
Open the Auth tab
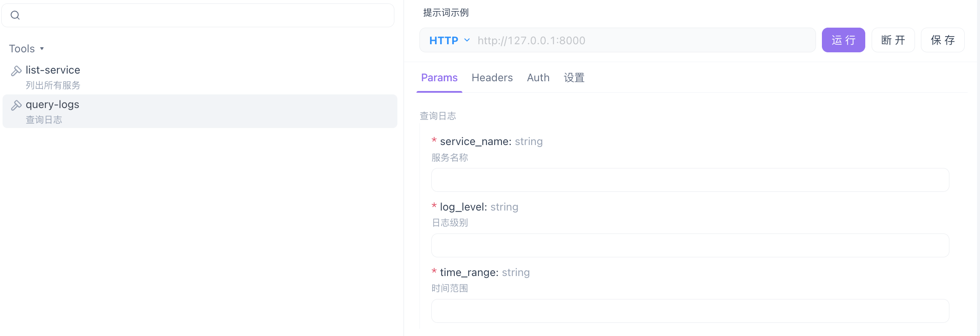coord(538,78)
